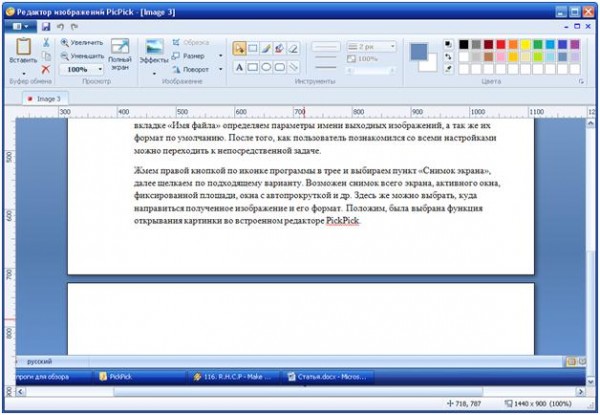The width and height of the screenshot is (600, 415).
Task: Click the horizontal scrollbar left arrow
Action: tap(21, 391)
